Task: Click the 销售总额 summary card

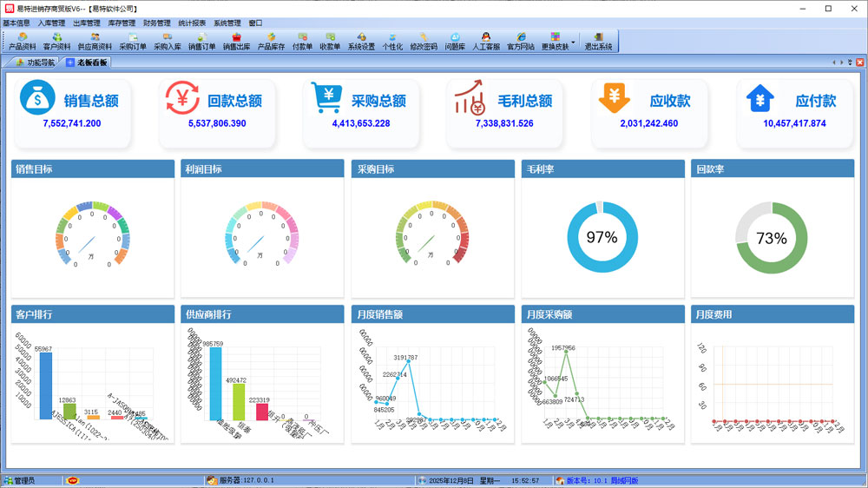Action: point(72,112)
